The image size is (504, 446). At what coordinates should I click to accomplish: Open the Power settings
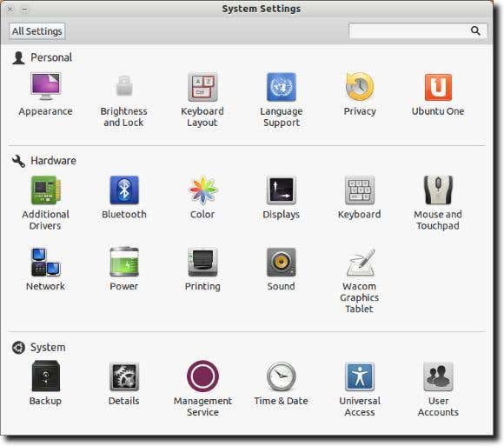124,270
